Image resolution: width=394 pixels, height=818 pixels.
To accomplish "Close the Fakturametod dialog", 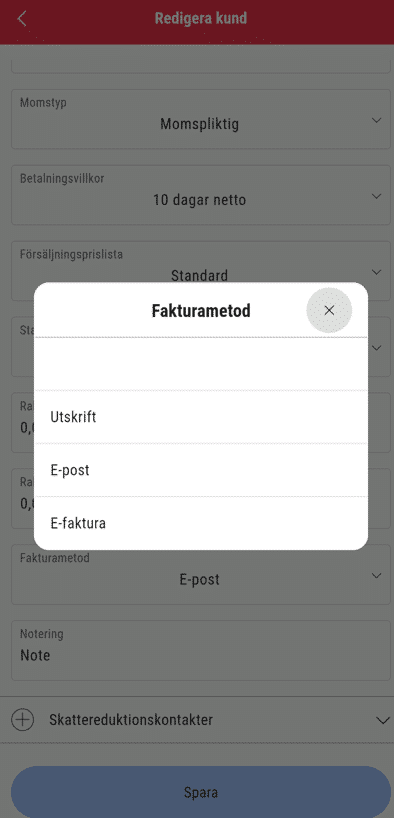I will coord(329,310).
